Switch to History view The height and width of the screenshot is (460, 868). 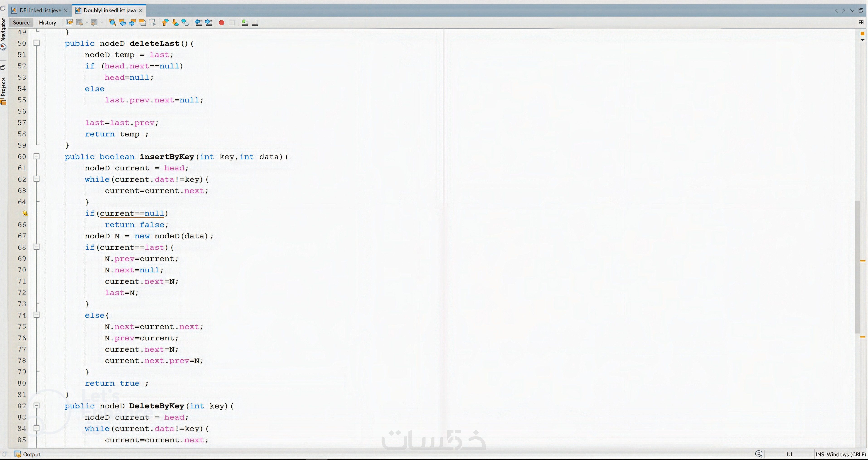(x=47, y=23)
